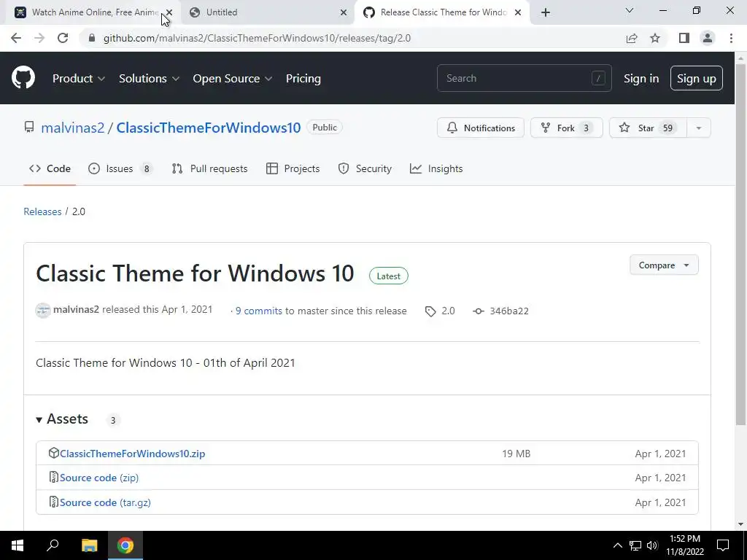Close the Watch Anime Online tab

(x=169, y=12)
